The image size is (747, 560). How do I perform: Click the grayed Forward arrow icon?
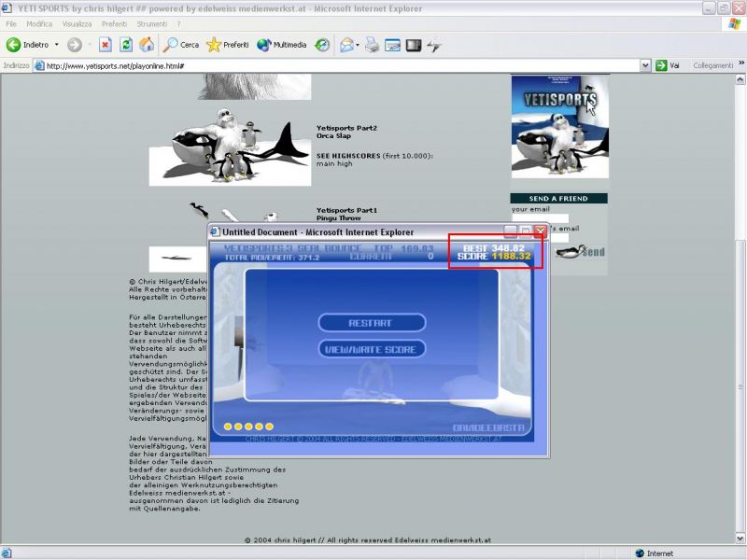coord(75,45)
